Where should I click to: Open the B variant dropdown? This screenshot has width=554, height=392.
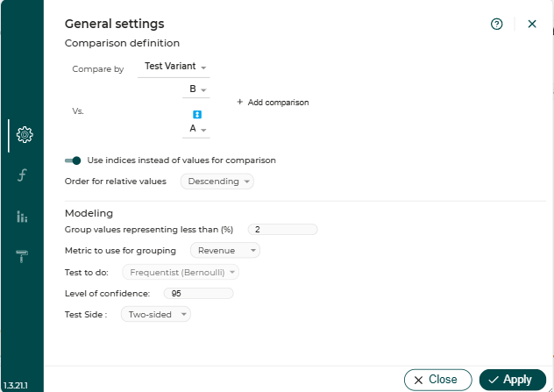pos(196,89)
